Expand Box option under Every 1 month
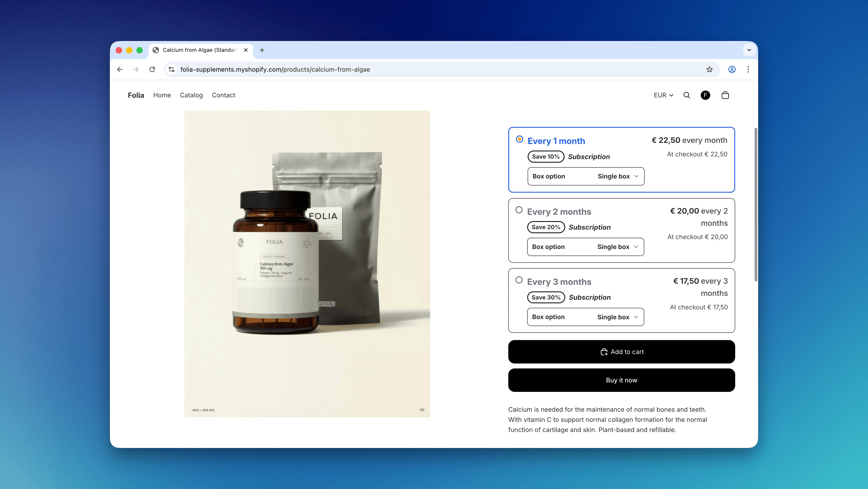The height and width of the screenshot is (489, 868). pos(586,176)
